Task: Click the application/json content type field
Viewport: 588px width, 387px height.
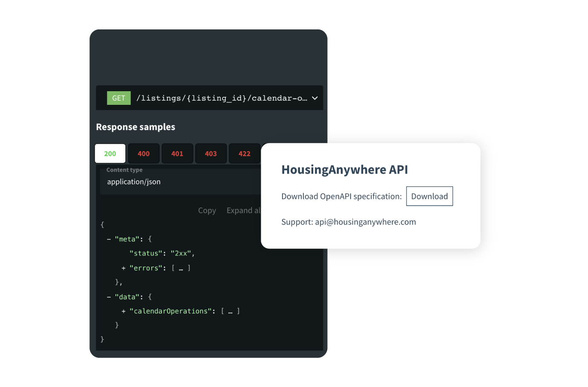Action: click(181, 182)
